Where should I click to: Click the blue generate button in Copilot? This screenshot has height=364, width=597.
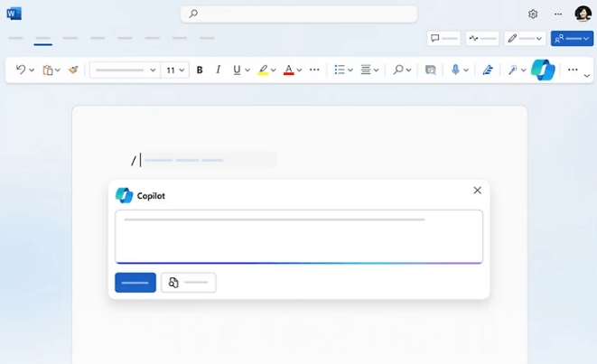point(135,283)
